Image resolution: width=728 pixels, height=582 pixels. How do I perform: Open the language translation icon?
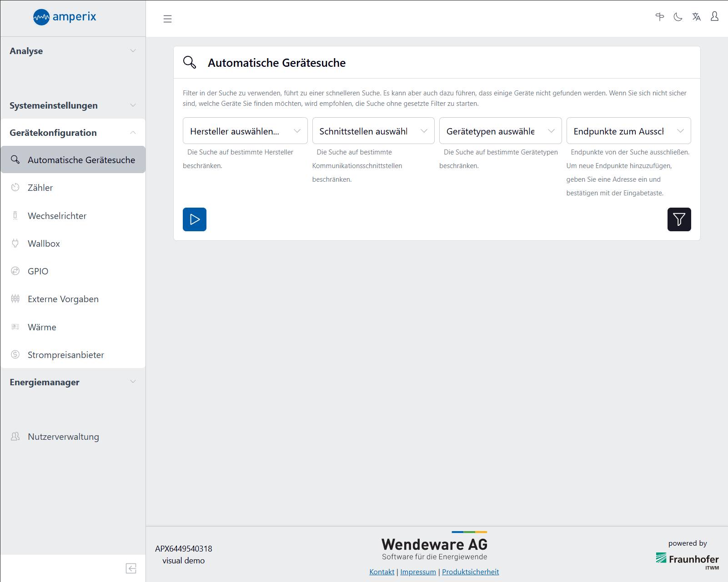[696, 17]
